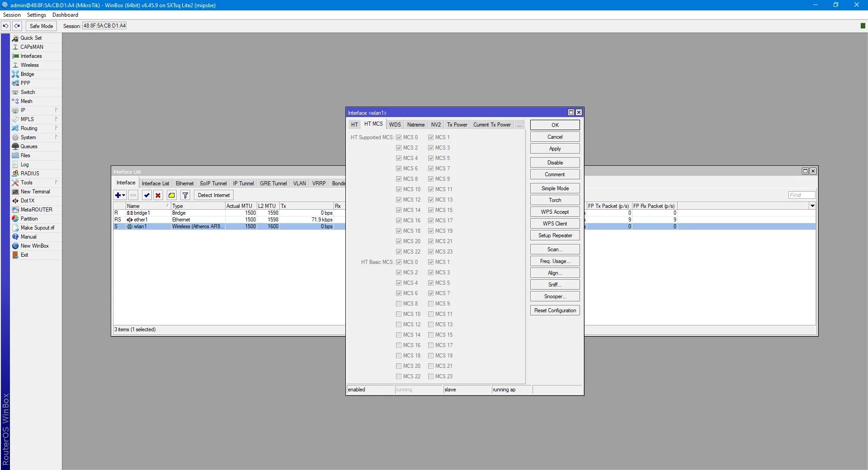Open the Session menu

pos(12,15)
